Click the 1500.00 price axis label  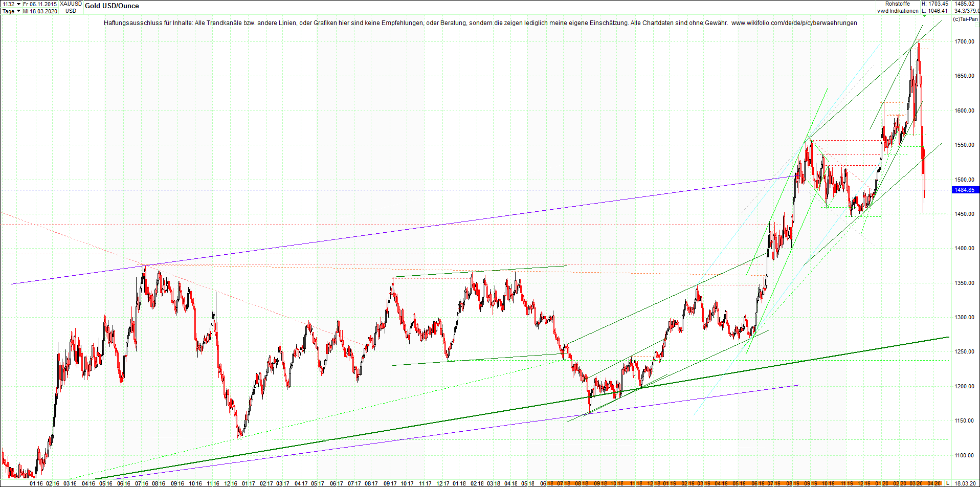964,180
